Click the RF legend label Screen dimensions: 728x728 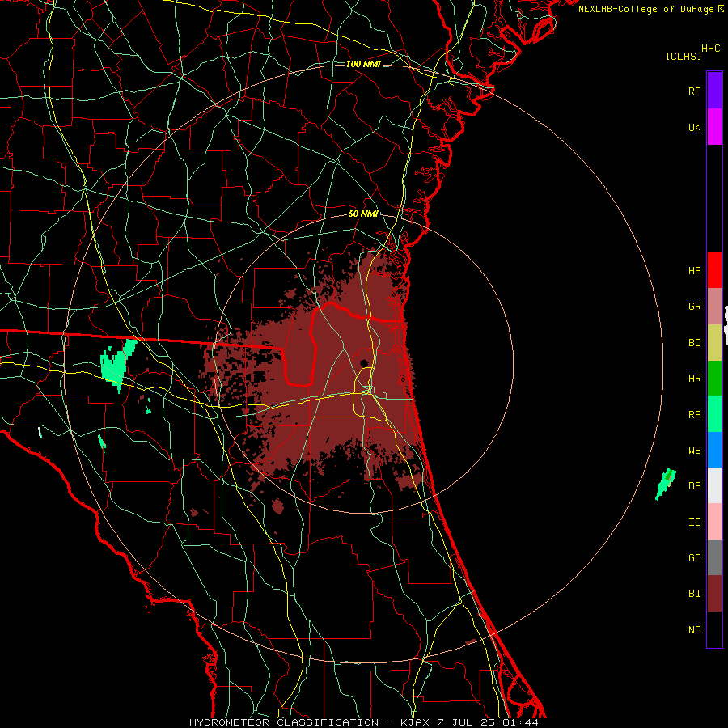point(695,91)
